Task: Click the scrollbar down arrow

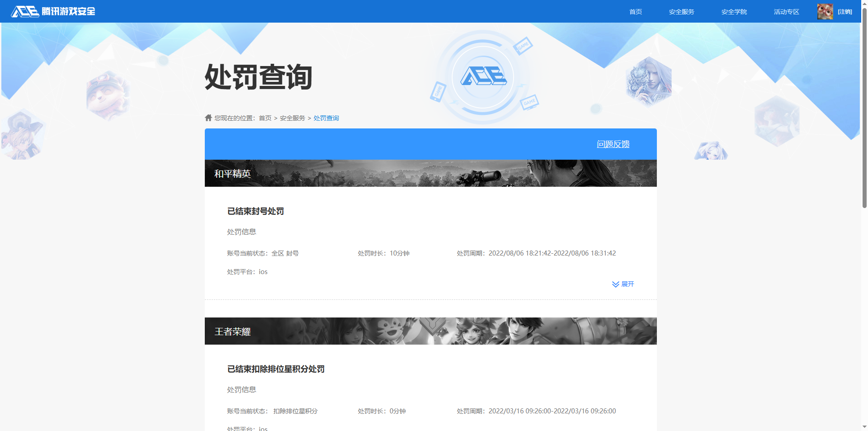Action: 864,427
